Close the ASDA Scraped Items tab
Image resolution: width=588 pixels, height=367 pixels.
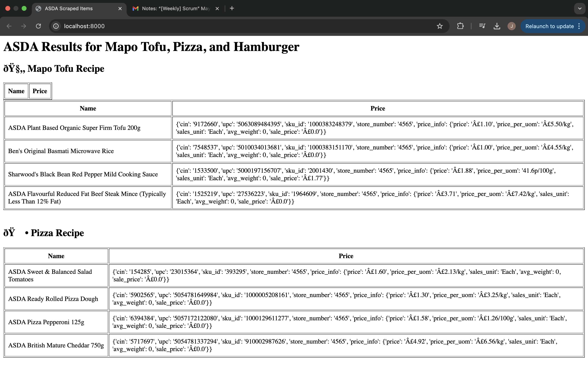tap(120, 9)
